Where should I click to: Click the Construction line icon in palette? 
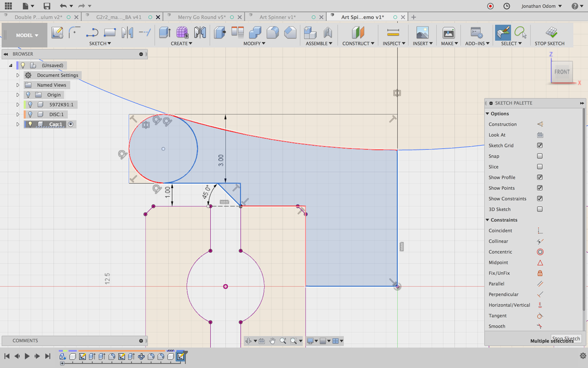(x=540, y=124)
